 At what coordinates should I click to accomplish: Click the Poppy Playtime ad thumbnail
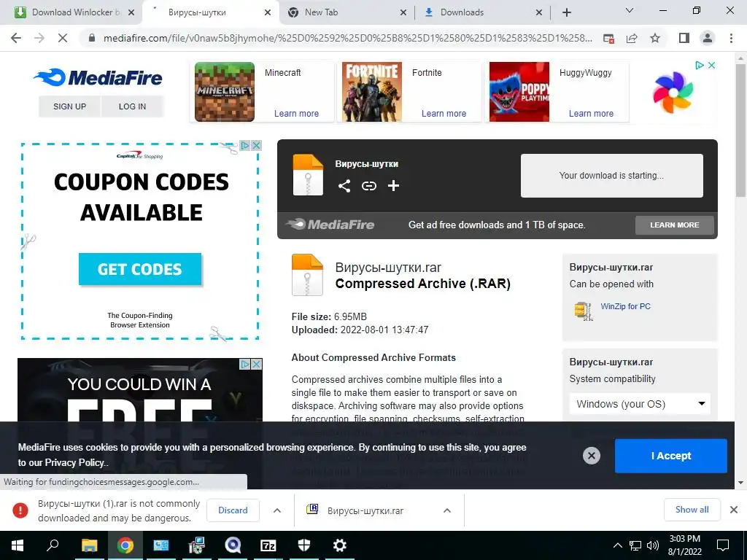[519, 92]
